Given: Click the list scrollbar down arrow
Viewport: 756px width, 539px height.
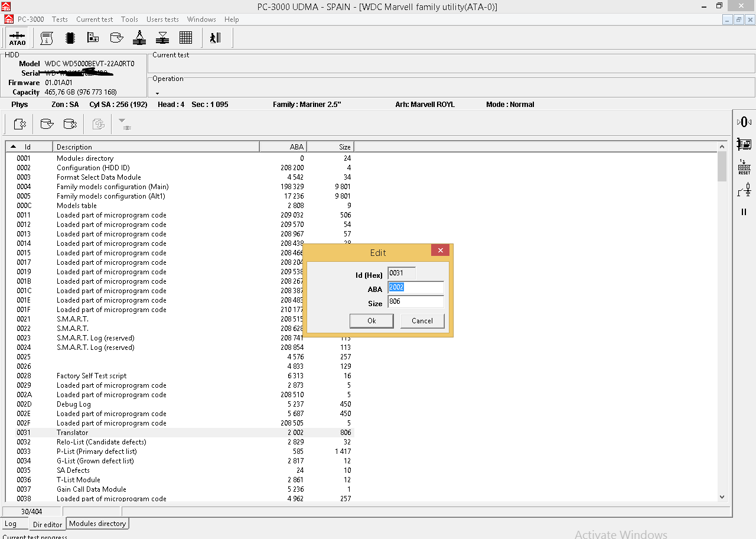Looking at the screenshot, I should point(722,497).
